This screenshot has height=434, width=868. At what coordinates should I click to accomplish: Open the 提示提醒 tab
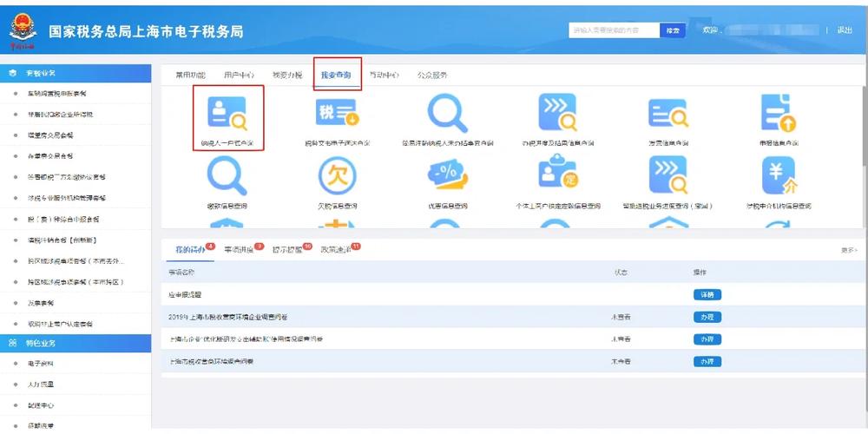[x=288, y=250]
